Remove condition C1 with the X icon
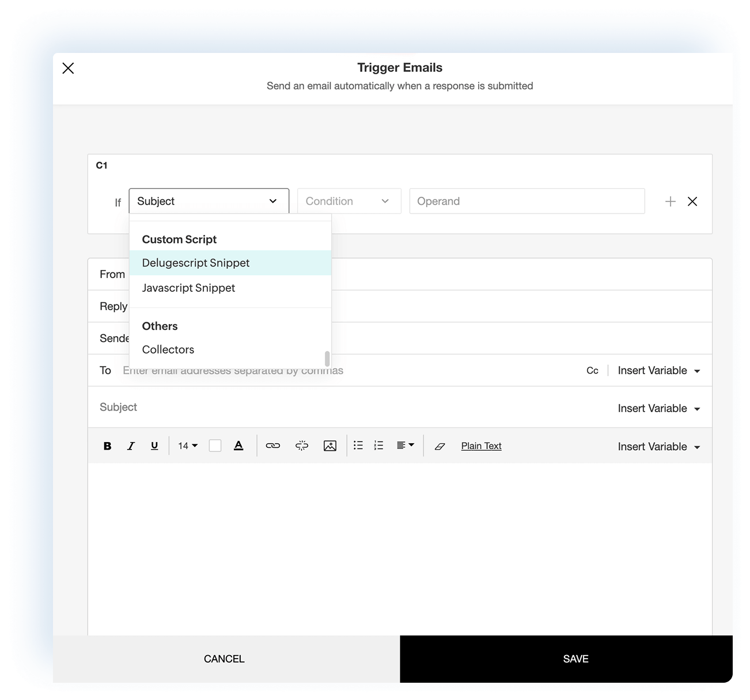This screenshot has height=700, width=750. point(692,201)
